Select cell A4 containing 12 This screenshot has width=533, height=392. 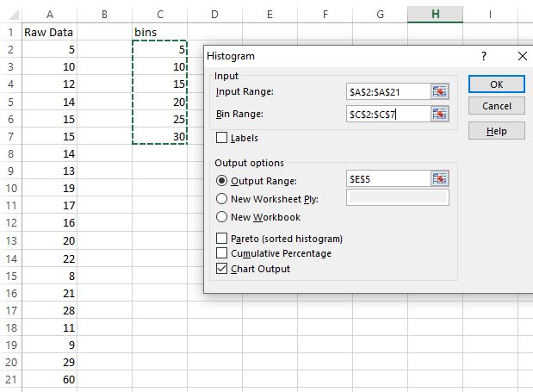(x=50, y=84)
